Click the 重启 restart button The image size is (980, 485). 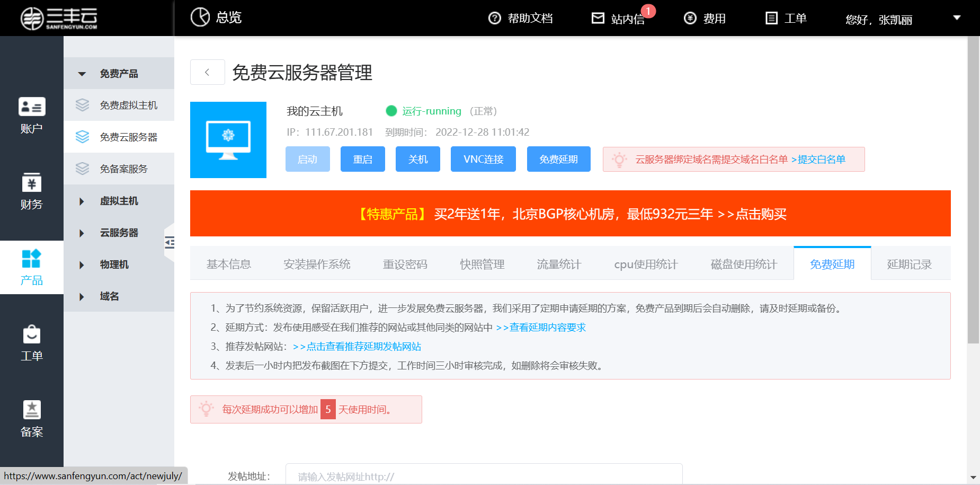tap(363, 159)
